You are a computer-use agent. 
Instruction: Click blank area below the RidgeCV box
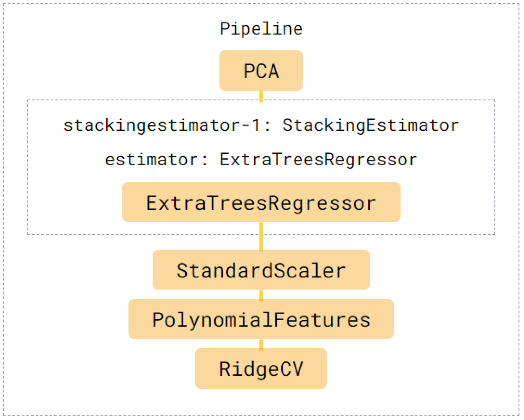click(261, 401)
